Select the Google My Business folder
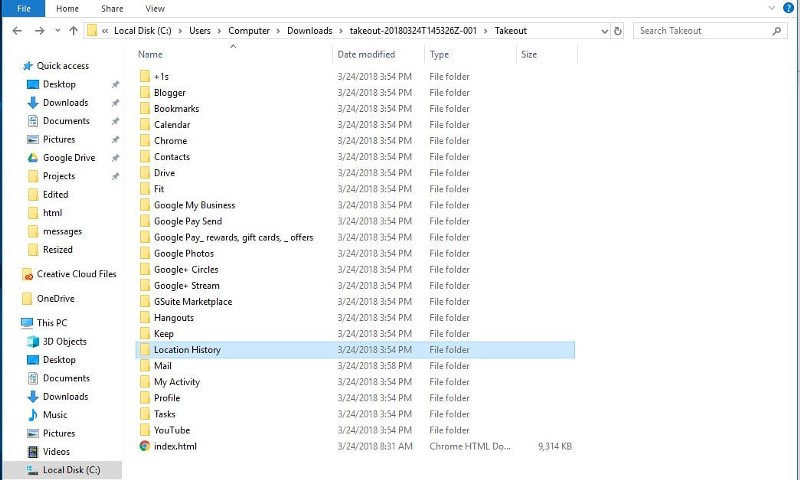 coord(194,205)
